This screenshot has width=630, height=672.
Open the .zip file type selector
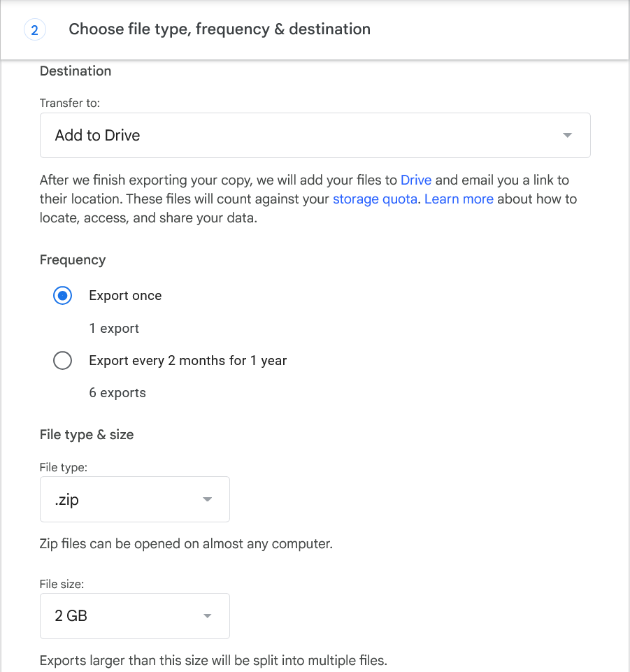[x=134, y=499]
